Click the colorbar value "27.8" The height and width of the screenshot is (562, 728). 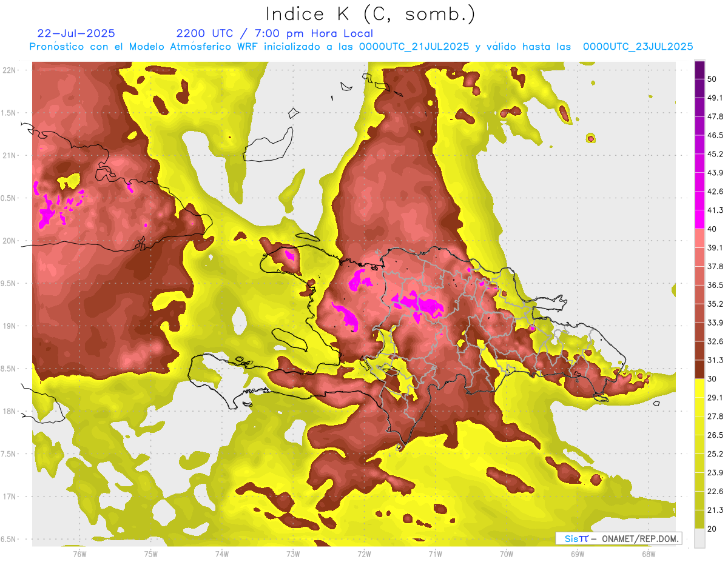click(x=715, y=416)
